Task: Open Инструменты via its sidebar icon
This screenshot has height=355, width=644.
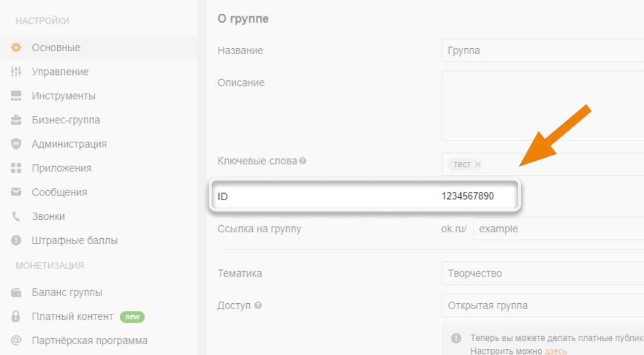Action: tap(17, 95)
